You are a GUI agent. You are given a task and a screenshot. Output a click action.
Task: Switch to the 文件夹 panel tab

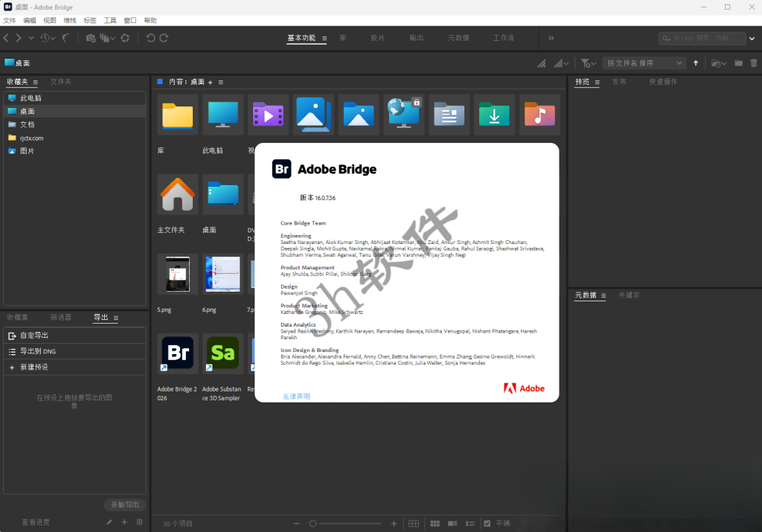[x=61, y=82]
